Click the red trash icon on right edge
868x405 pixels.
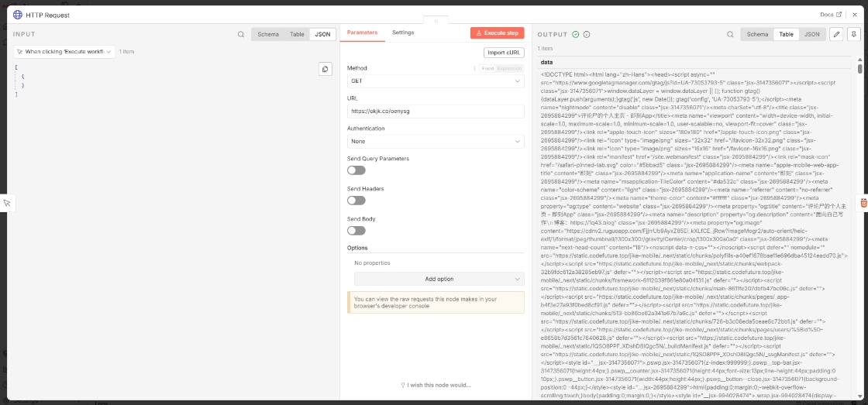(x=864, y=203)
